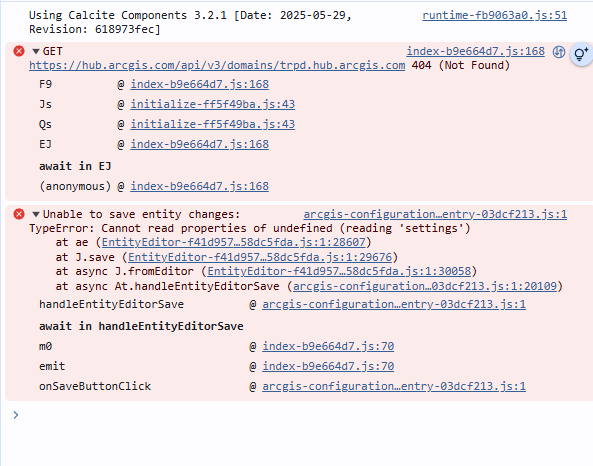Open source link for onSaveButtonClick frame
The height and width of the screenshot is (466, 593).
(x=394, y=386)
